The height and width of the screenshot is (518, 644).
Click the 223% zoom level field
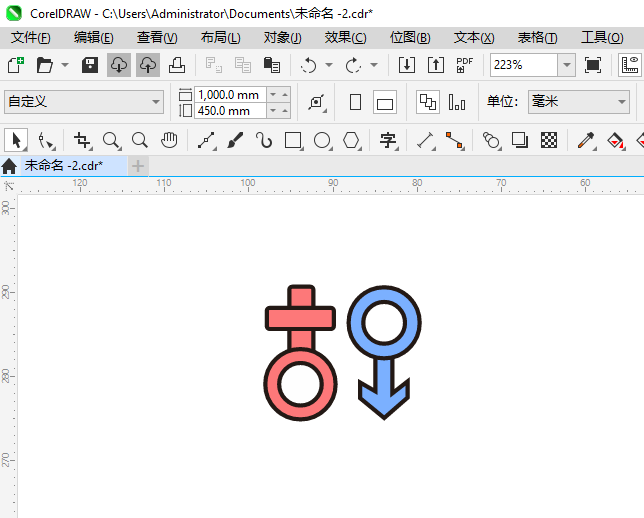(x=524, y=65)
